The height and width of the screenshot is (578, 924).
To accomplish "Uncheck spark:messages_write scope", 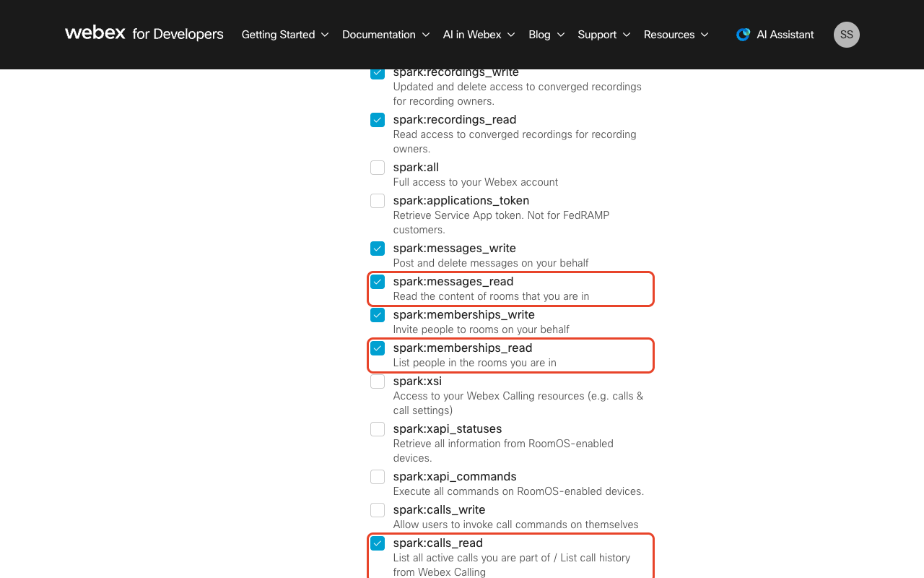I will pyautogui.click(x=378, y=249).
